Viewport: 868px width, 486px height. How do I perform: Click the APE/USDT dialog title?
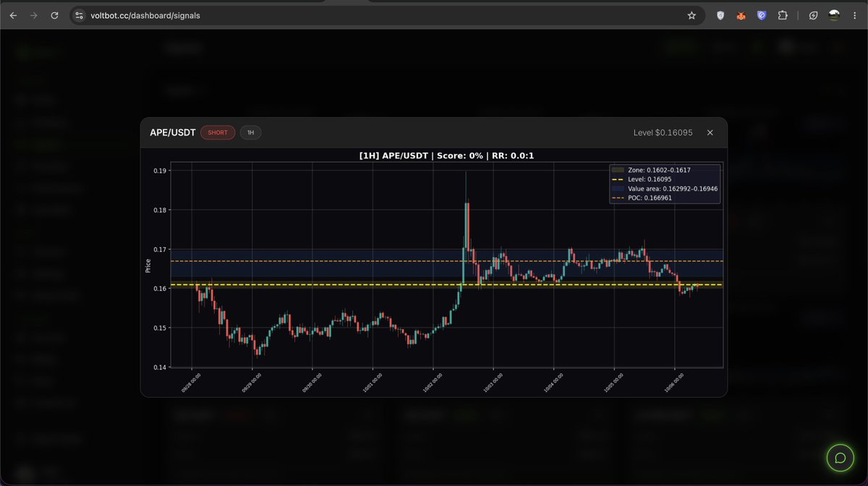(x=173, y=132)
